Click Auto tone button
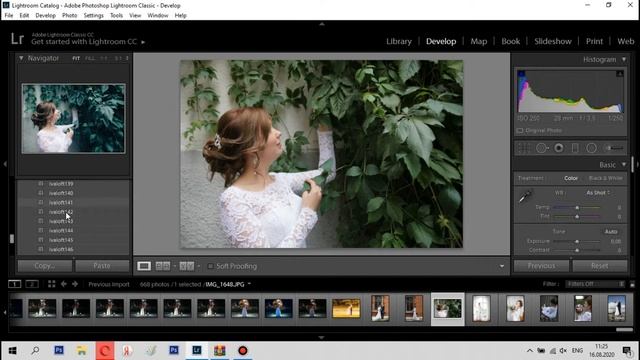 click(611, 231)
